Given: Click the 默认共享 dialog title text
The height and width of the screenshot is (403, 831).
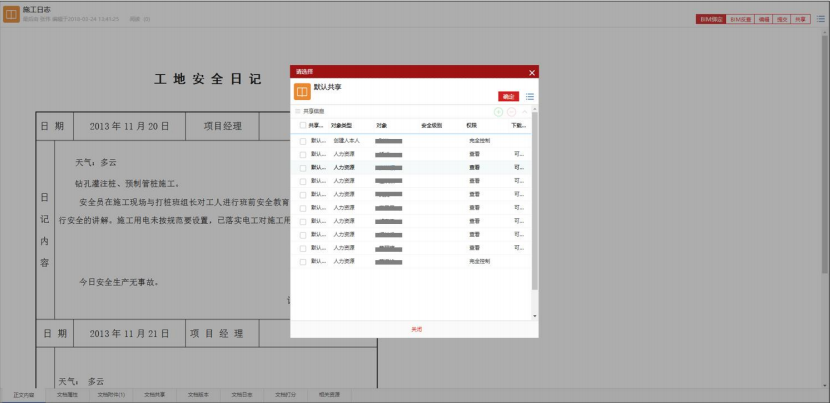Looking at the screenshot, I should click(x=328, y=87).
